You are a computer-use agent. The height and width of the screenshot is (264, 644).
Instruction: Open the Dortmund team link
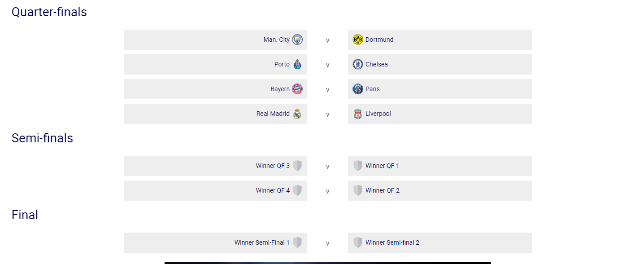[x=379, y=40]
